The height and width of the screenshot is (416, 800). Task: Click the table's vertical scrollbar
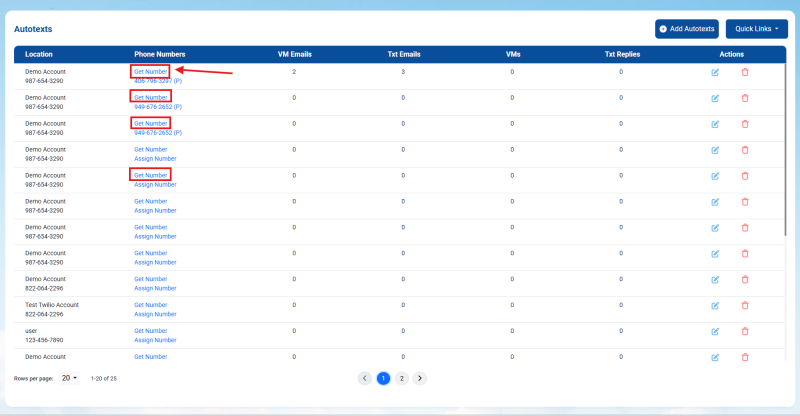[785, 149]
